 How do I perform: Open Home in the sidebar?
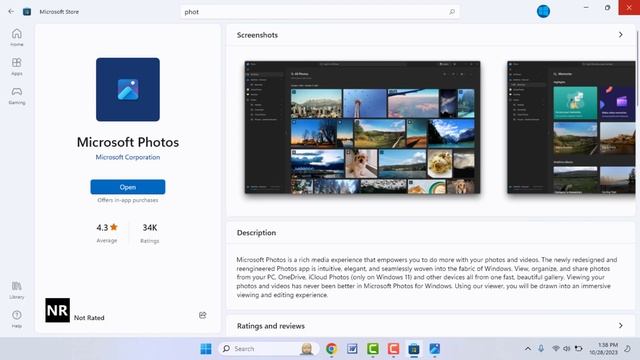[x=17, y=37]
